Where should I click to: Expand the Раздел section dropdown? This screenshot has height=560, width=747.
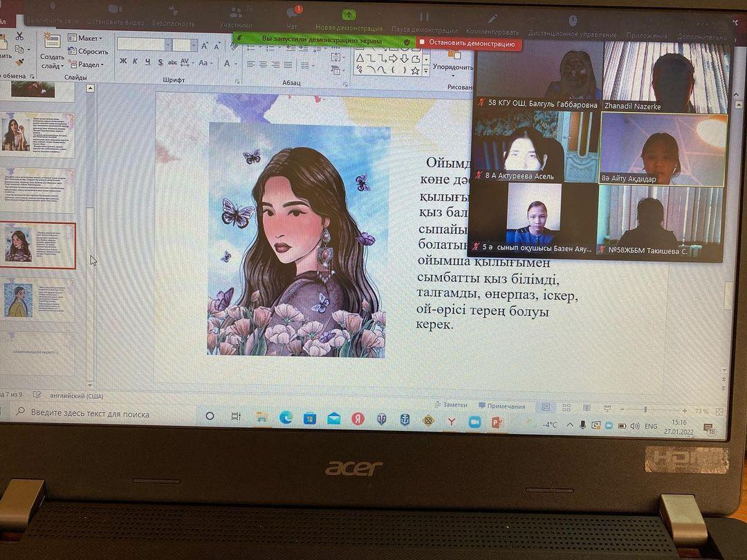click(86, 64)
